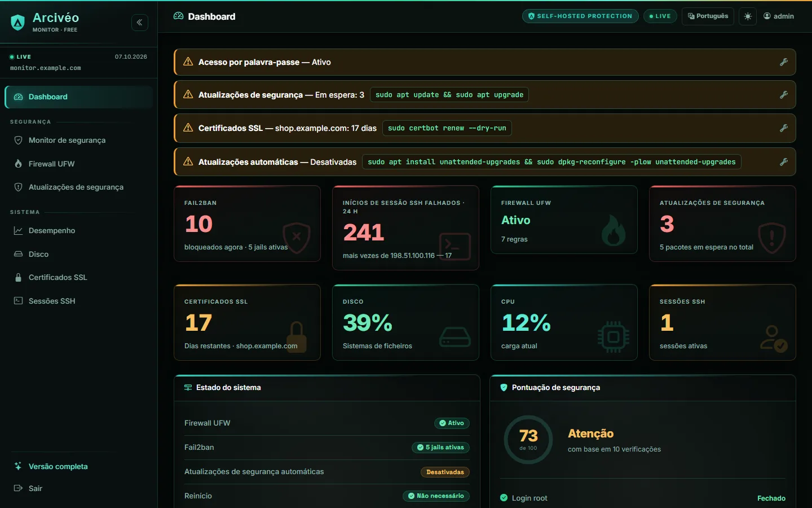Click the 'sudo certbot renew --dry-run' command
Screen dimensions: 812x508
click(x=447, y=128)
